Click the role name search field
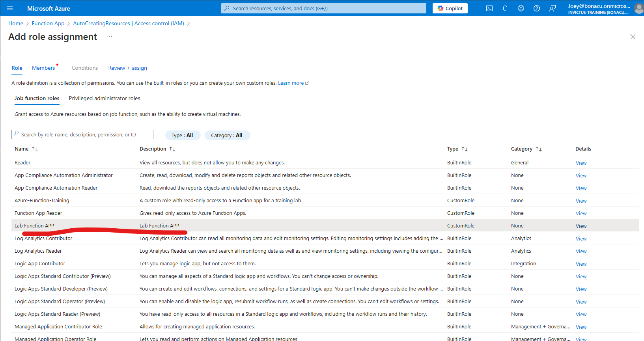Image resolution: width=644 pixels, height=341 pixels. 82,134
